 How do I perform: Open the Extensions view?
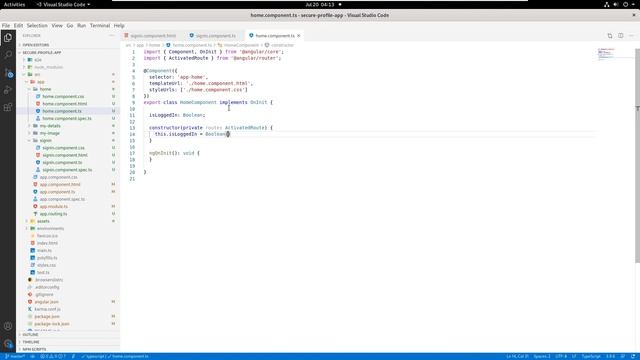(8, 107)
